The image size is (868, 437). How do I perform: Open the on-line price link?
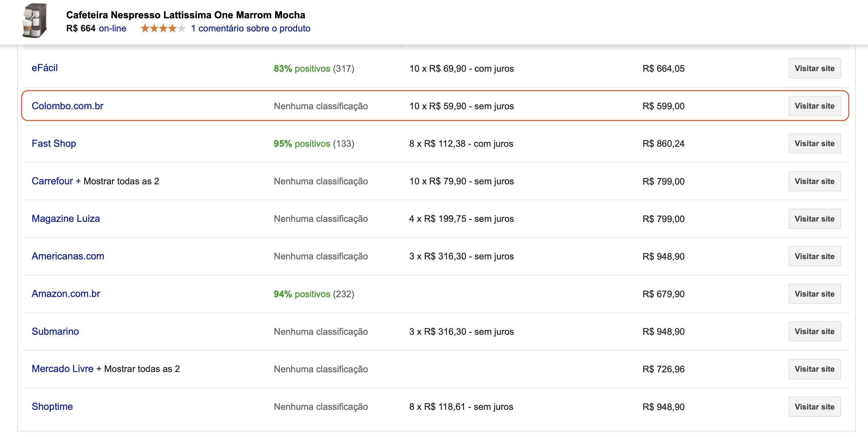coord(113,28)
